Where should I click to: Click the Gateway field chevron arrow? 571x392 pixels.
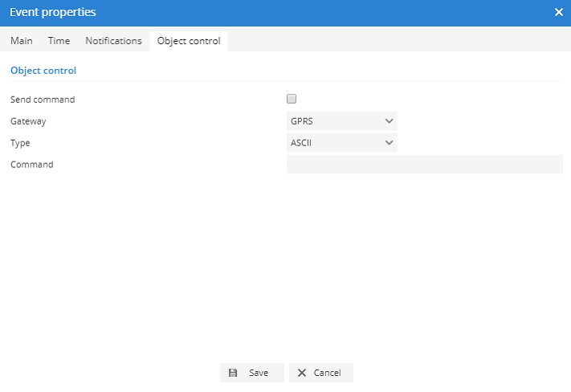389,121
